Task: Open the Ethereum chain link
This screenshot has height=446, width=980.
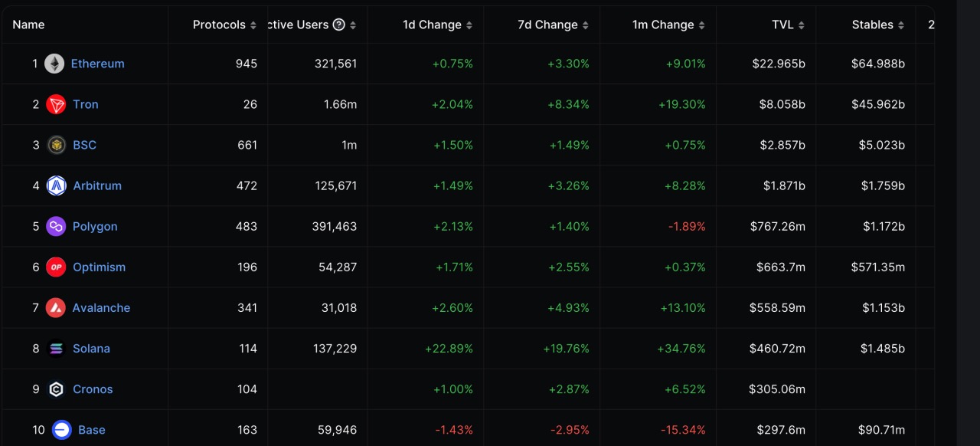Action: [x=97, y=64]
